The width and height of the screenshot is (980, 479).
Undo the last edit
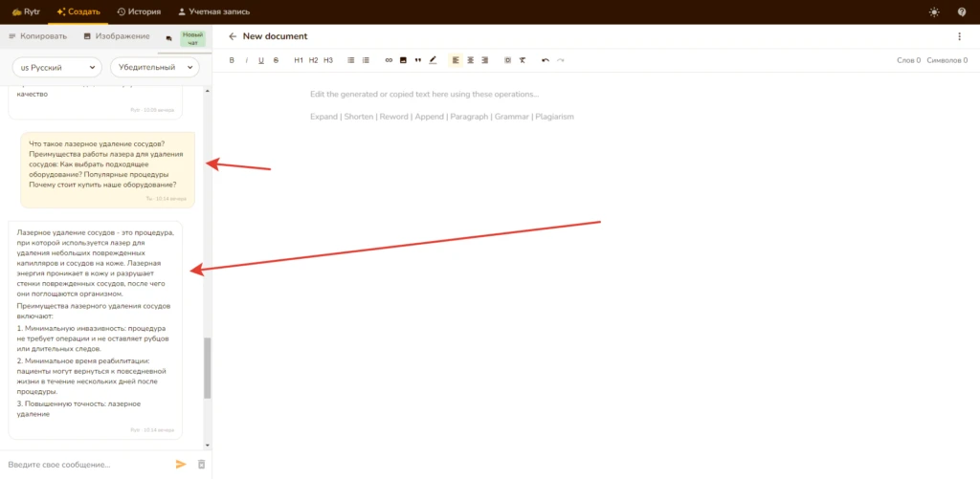point(546,60)
